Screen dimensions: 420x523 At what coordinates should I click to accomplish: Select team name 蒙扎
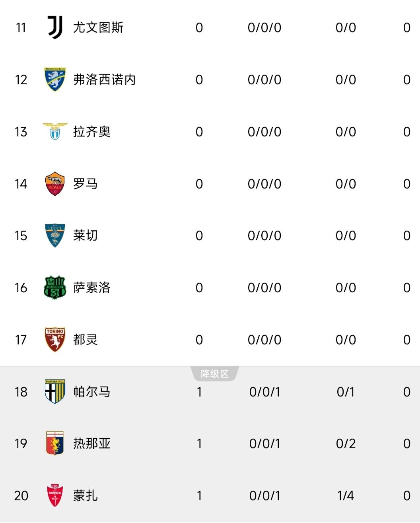coord(86,496)
